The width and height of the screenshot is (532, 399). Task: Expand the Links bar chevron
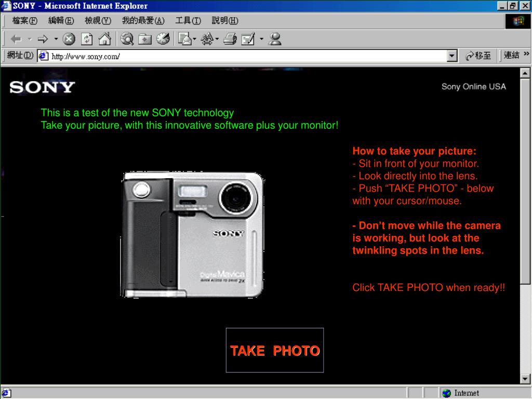(x=526, y=54)
